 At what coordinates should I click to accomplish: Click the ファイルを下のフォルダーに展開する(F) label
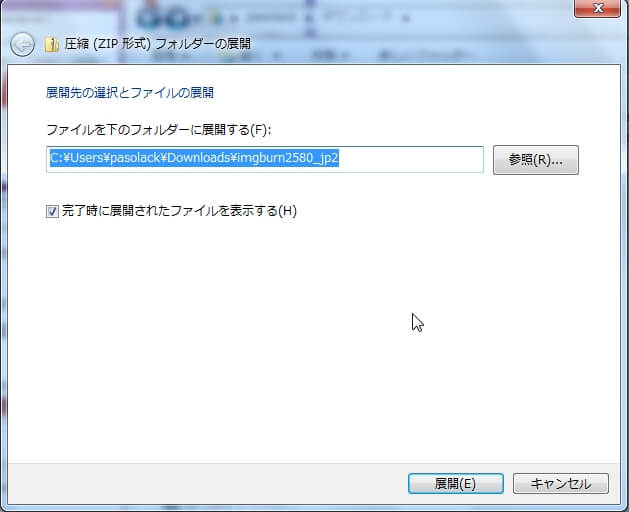[x=159, y=130]
